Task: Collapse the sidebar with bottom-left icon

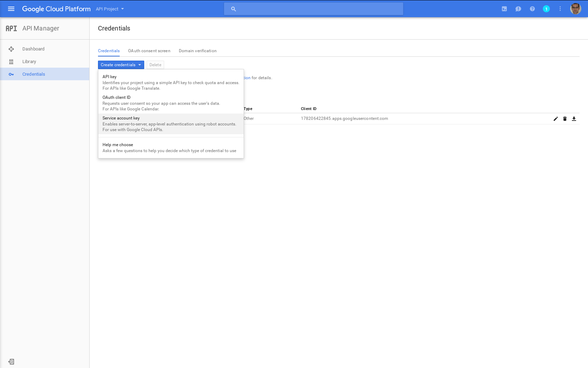Action: (11, 362)
